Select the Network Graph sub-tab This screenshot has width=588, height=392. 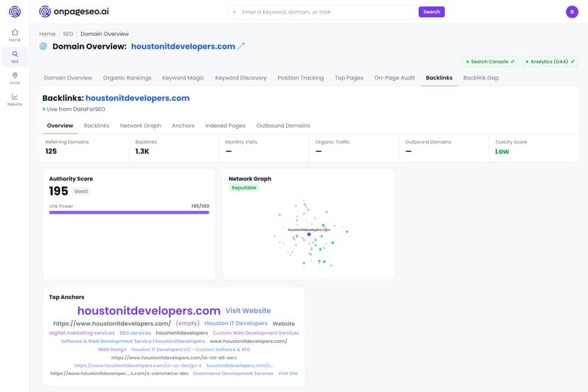(x=140, y=126)
